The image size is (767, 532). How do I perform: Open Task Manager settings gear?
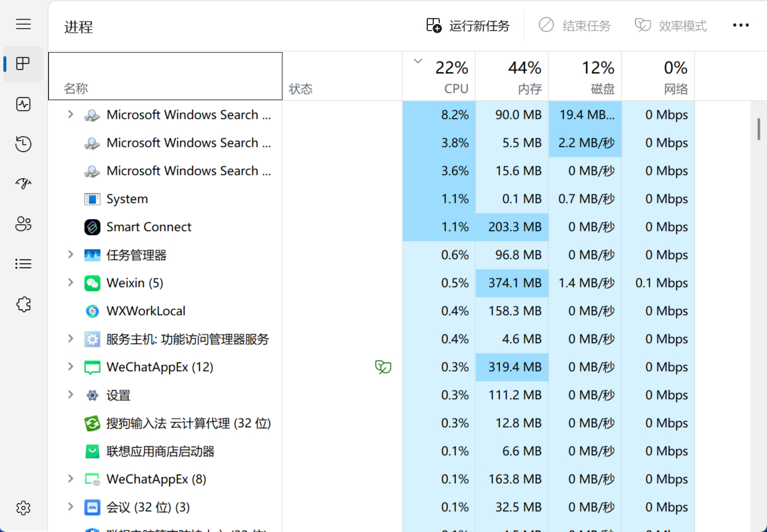(x=23, y=508)
